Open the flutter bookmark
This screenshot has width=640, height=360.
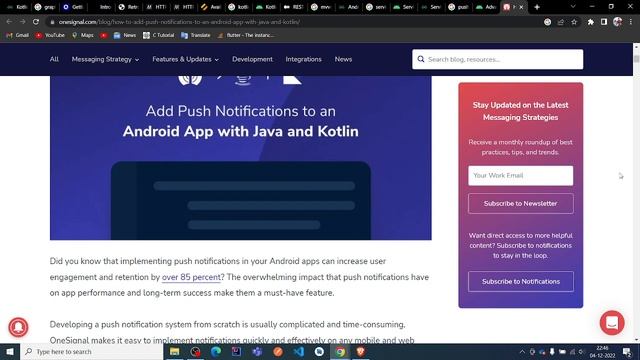click(x=246, y=35)
